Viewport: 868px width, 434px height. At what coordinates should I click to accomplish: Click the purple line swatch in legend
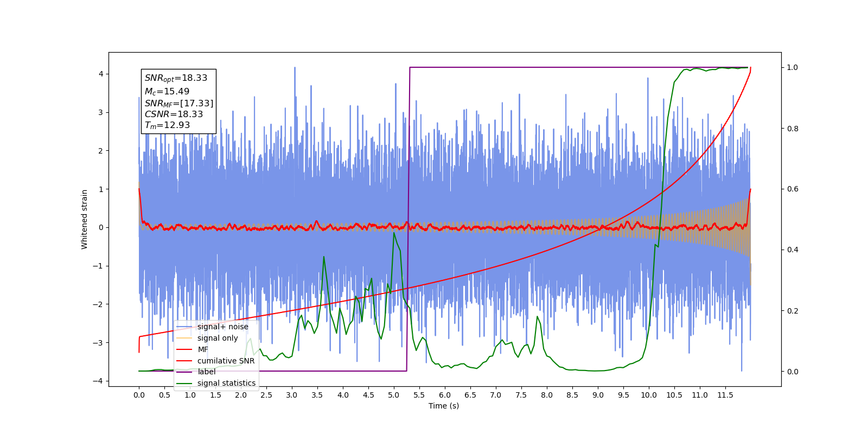coord(184,372)
